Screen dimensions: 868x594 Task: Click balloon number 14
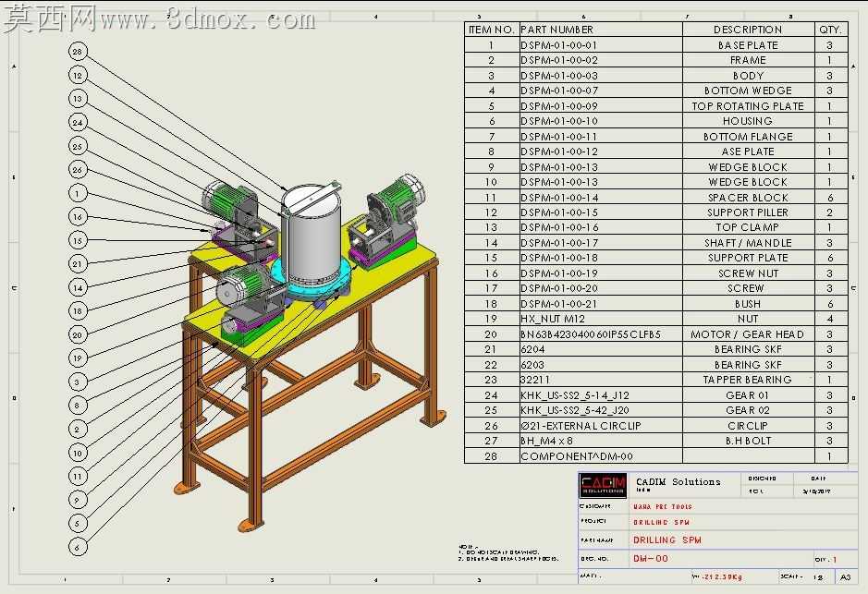(78, 287)
